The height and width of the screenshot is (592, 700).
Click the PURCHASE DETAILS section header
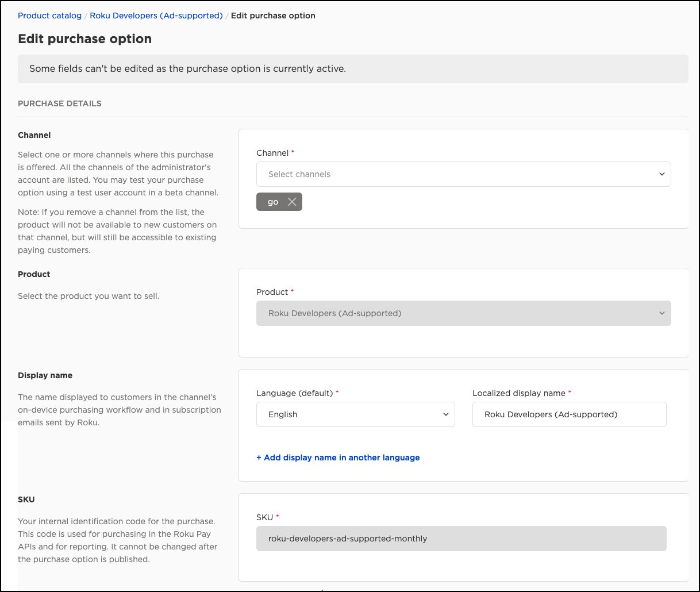click(x=60, y=103)
